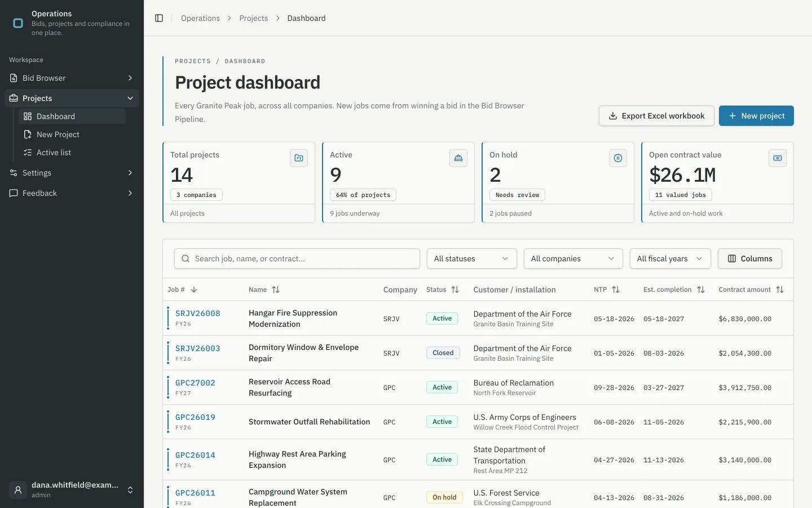Open the All fiscal years dropdown

(x=670, y=259)
